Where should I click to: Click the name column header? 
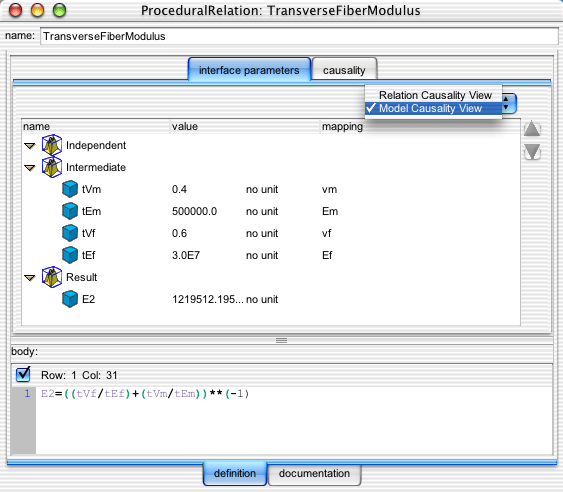tap(96, 126)
